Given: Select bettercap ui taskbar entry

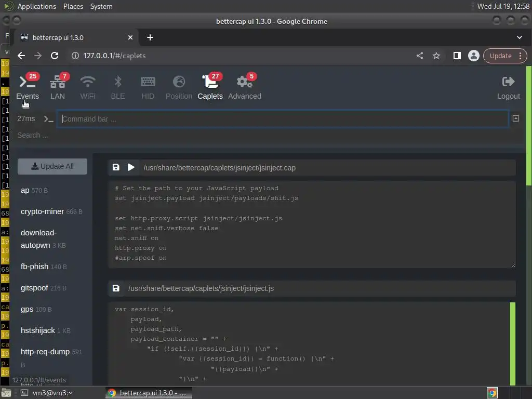Looking at the screenshot, I should pos(149,393).
